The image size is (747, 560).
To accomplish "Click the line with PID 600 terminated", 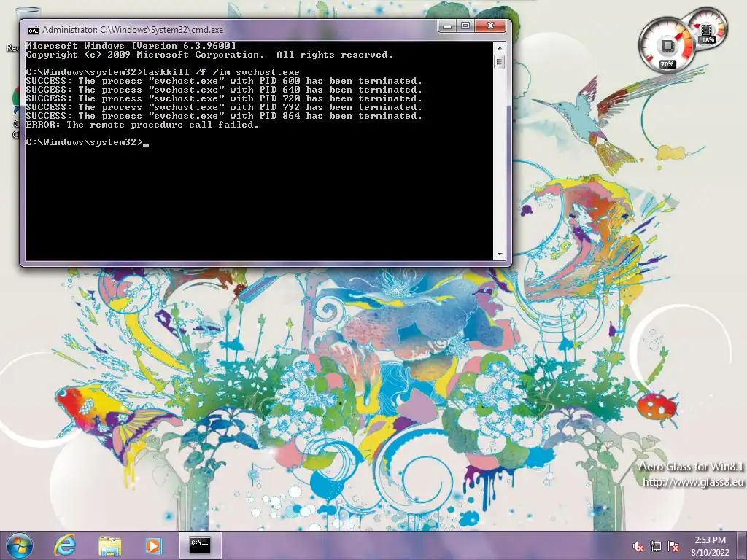I will [224, 81].
